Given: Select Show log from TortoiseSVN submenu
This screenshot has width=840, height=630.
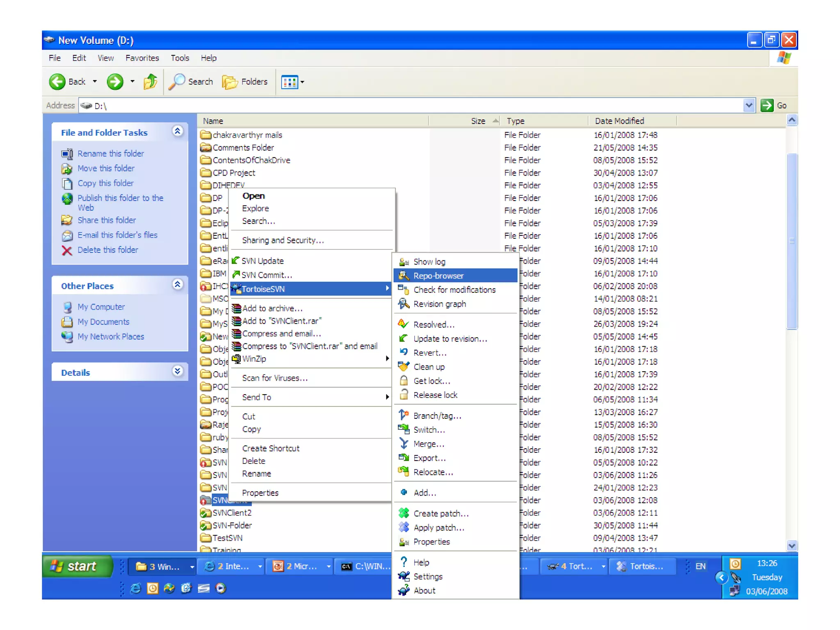Looking at the screenshot, I should pos(429,262).
